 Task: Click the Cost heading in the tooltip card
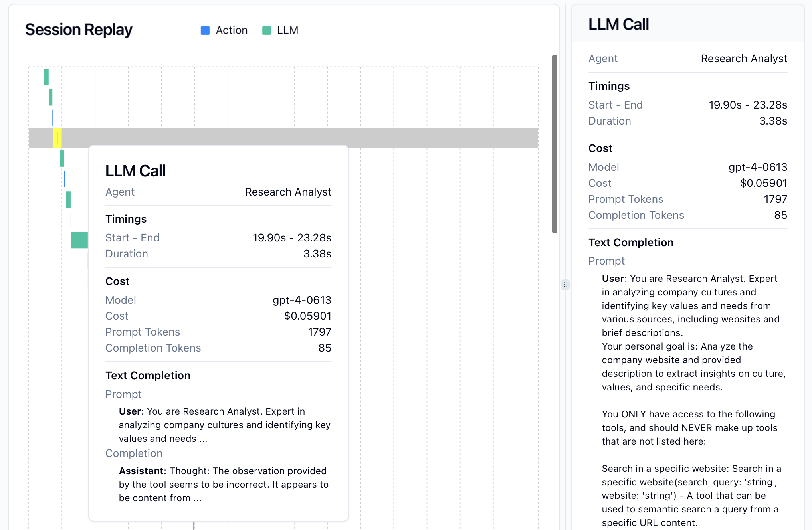pyautogui.click(x=117, y=281)
